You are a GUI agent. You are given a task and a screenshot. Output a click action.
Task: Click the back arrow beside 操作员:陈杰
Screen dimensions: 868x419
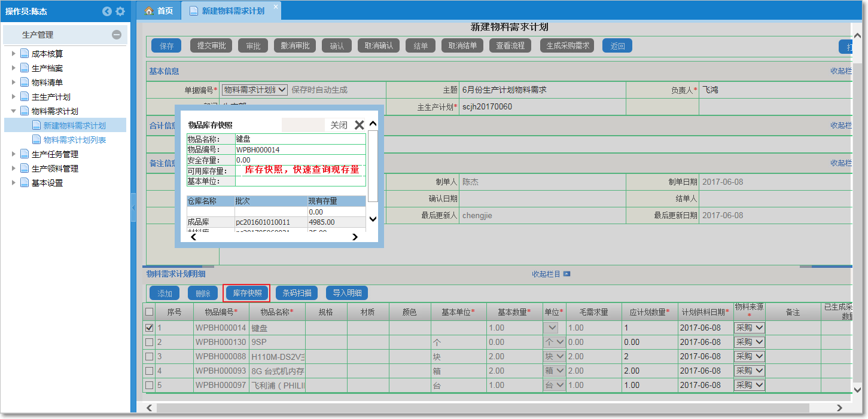pos(107,11)
